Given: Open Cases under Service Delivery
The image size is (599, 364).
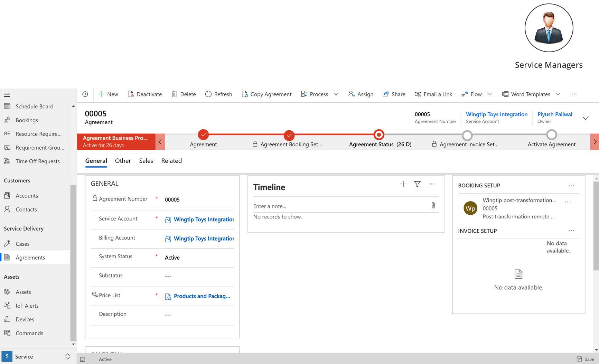Looking at the screenshot, I should tap(22, 244).
